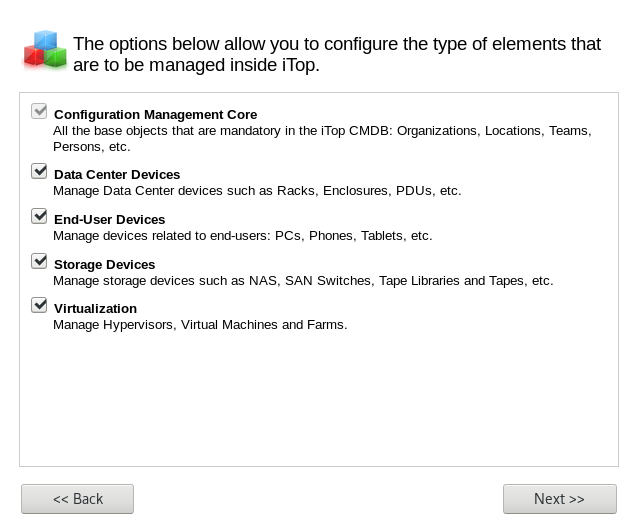
Task: Proceed with the Next >> button
Action: coord(559,499)
